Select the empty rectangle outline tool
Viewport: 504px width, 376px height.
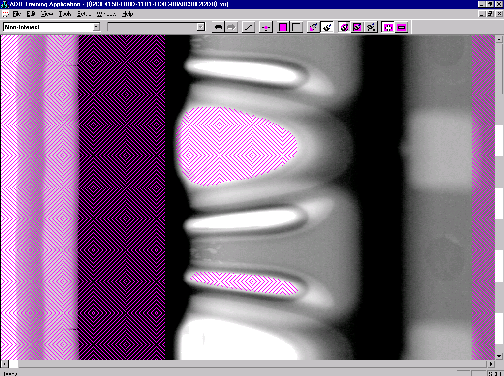click(x=296, y=27)
